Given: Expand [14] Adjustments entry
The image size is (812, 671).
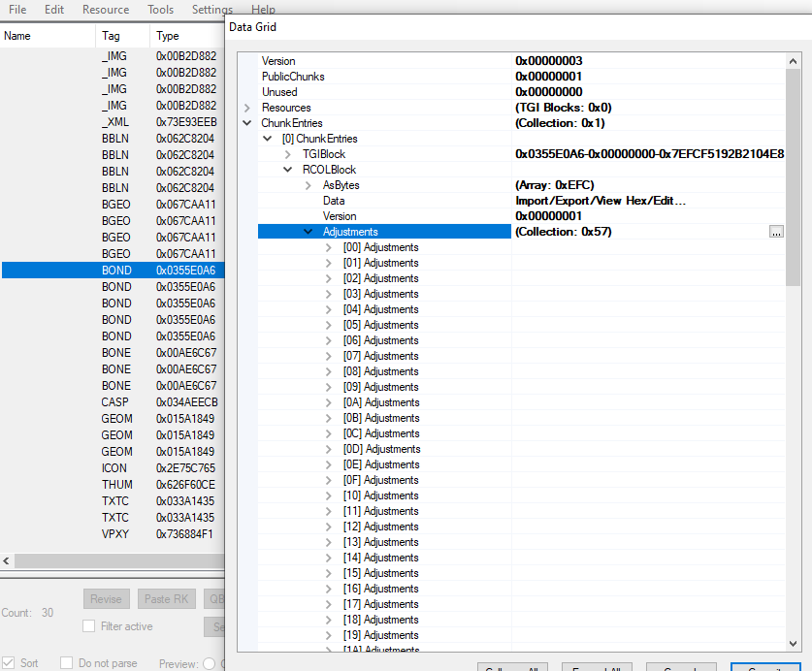Looking at the screenshot, I should pyautogui.click(x=328, y=558).
